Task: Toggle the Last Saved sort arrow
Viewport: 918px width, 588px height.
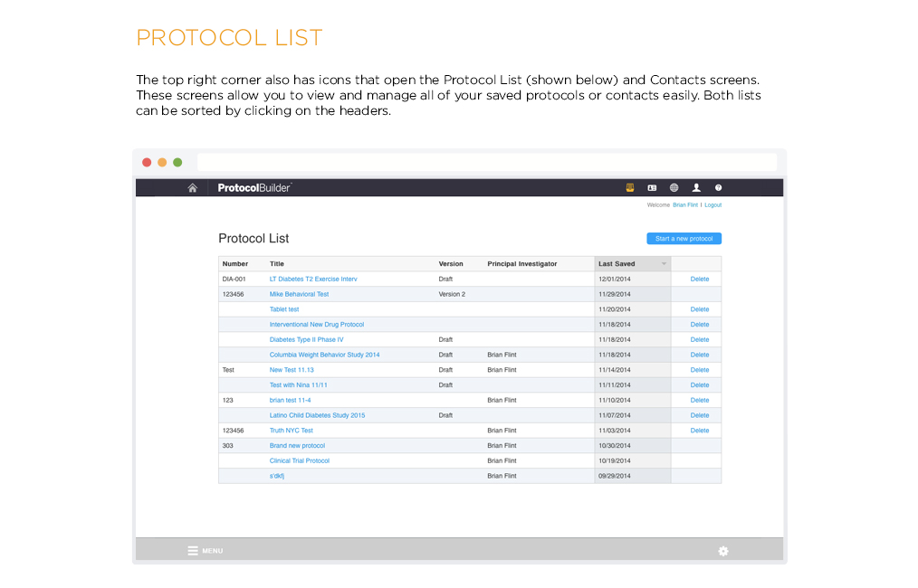Action: pos(664,264)
